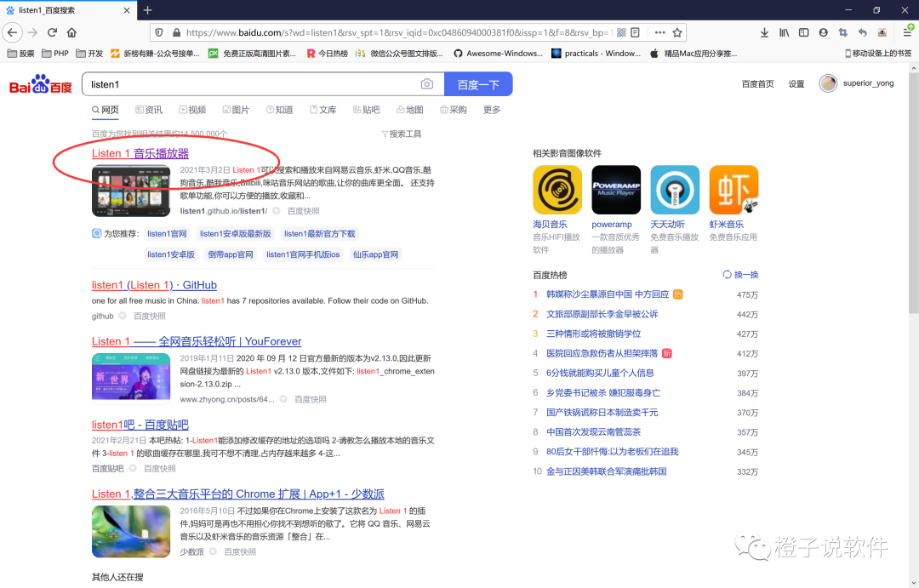919x588 pixels.
Task: Click the screenshot crop toolbar icon
Action: [842, 33]
